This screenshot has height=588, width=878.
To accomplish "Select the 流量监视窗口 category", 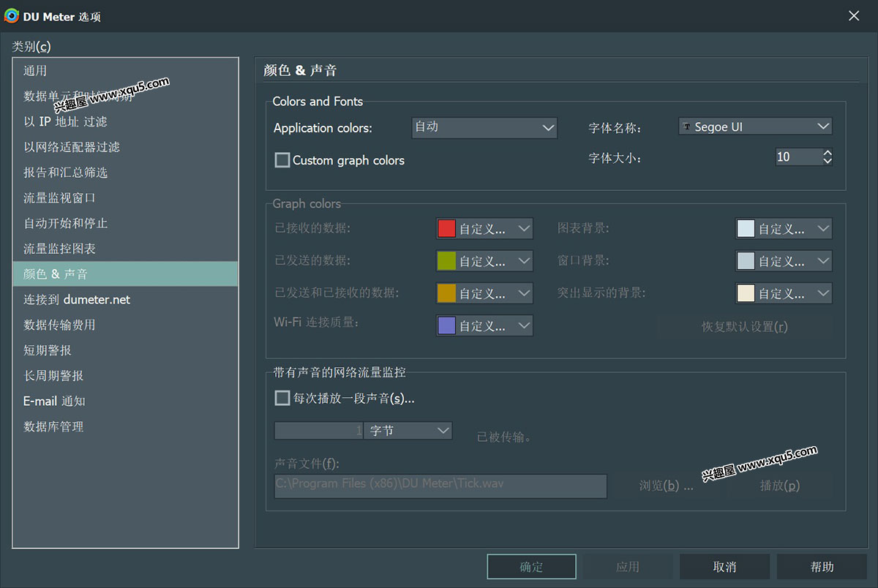I will 125,197.
